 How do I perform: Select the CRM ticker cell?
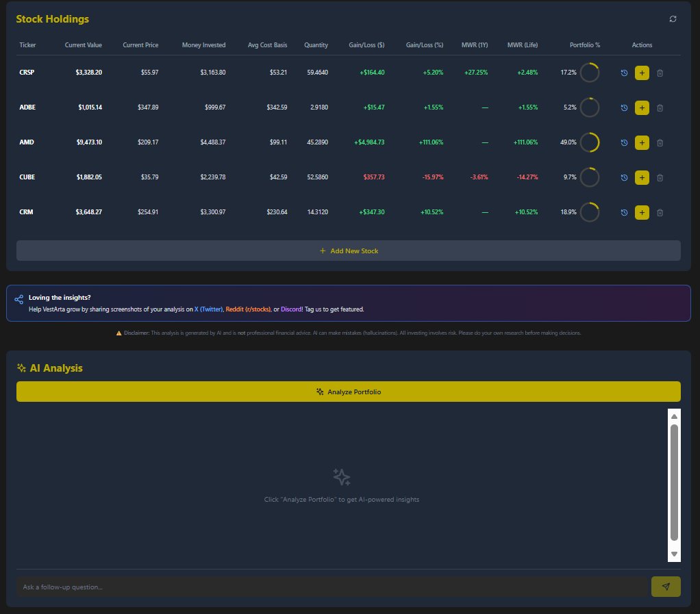pos(26,212)
